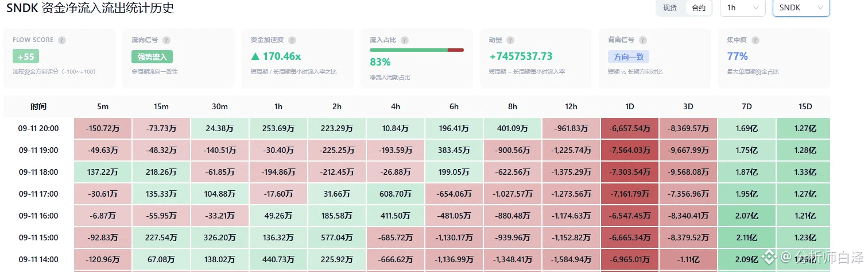Click the 1D column header

tap(630, 106)
